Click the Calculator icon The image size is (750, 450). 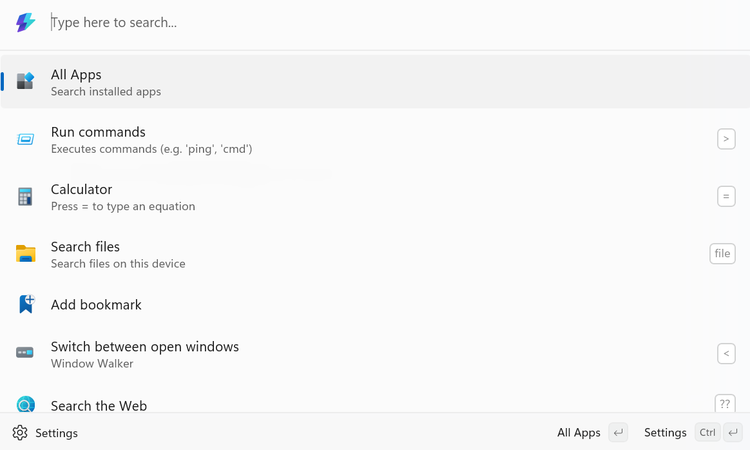25,197
